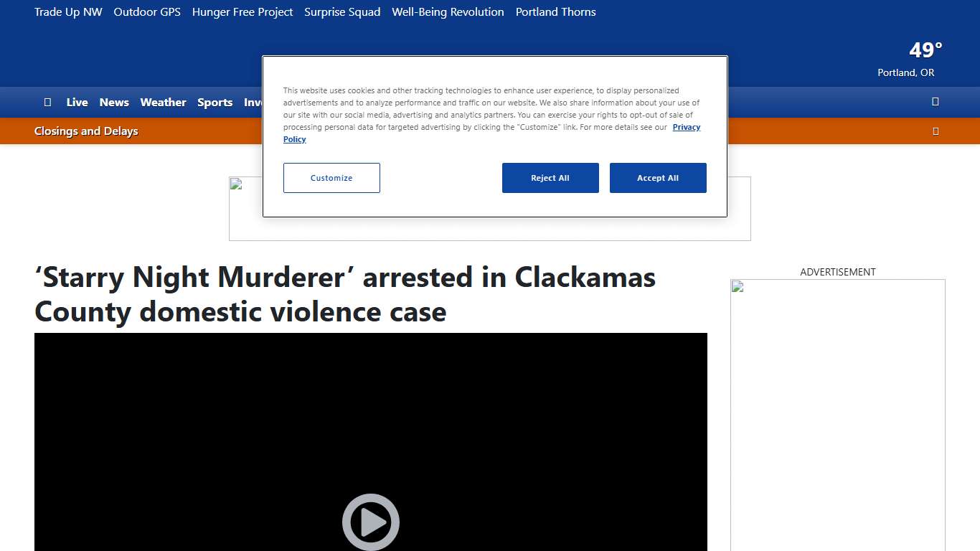The width and height of the screenshot is (980, 551).
Task: Open the Privacy Policy link
Action: pos(686,127)
